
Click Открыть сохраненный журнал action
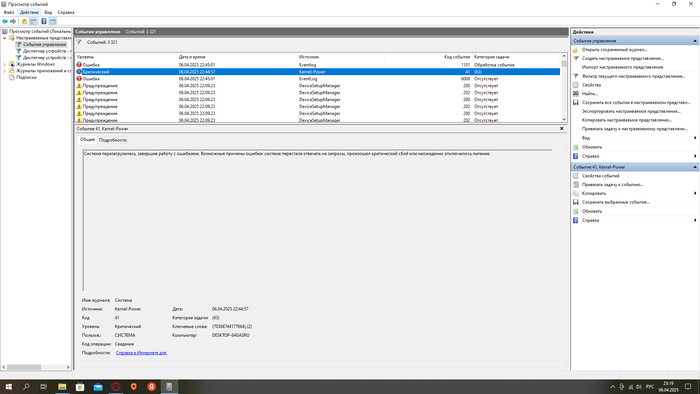pos(614,50)
